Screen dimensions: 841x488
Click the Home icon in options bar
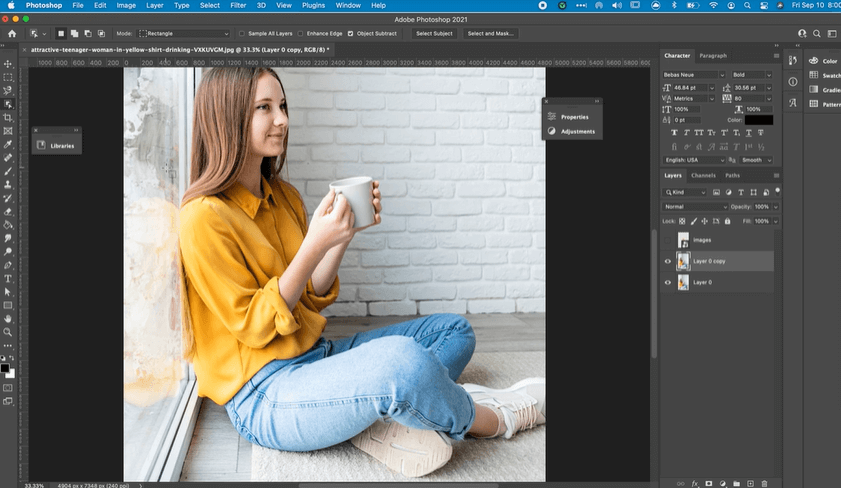coord(11,33)
